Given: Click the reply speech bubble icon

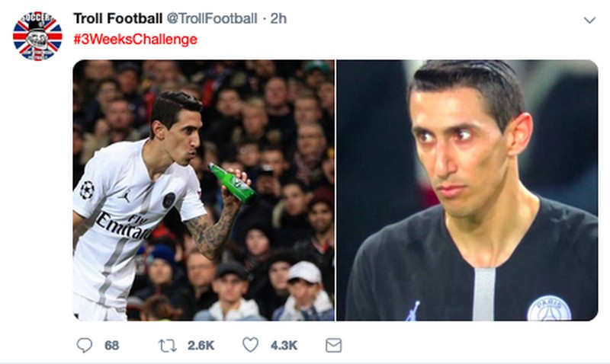Looking at the screenshot, I should [x=85, y=345].
